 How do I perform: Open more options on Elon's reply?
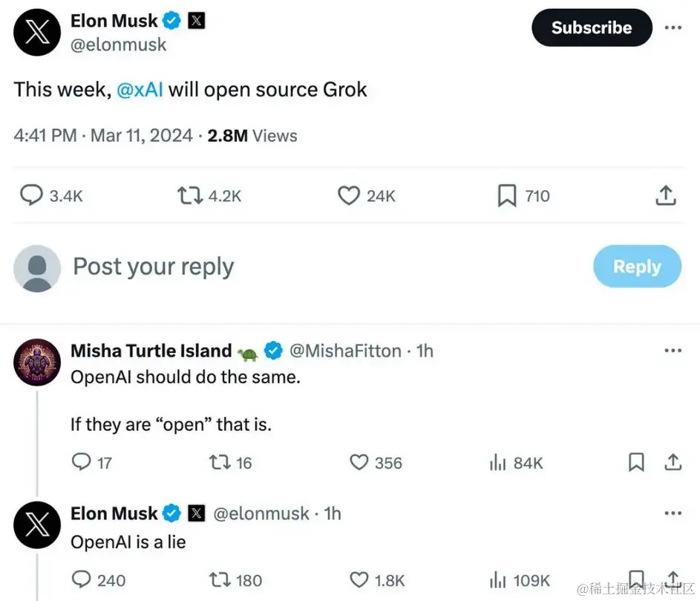[x=673, y=513]
